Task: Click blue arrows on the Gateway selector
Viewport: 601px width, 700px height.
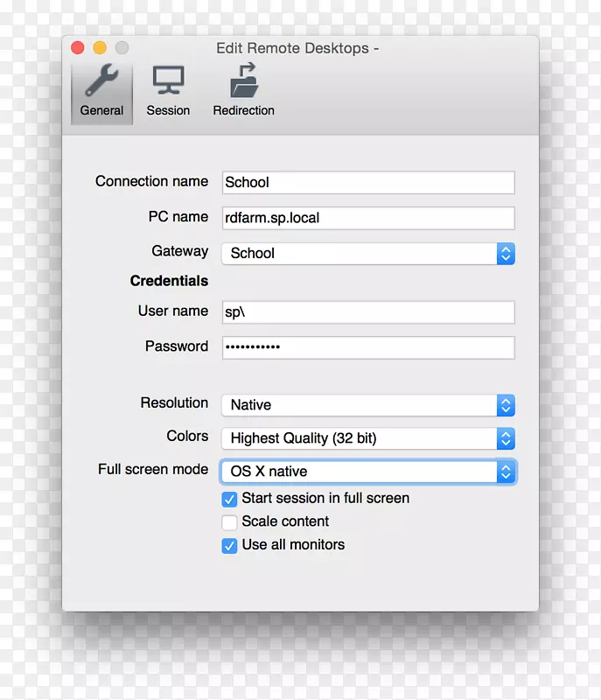Action: pos(506,254)
